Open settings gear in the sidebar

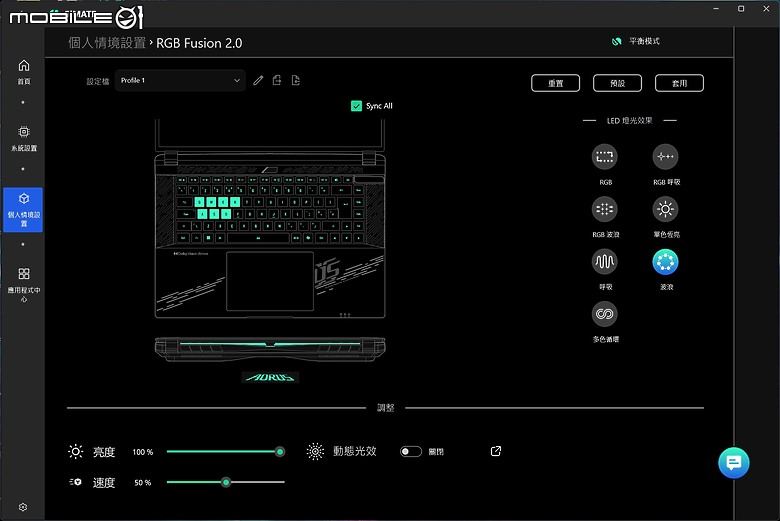pyautogui.click(x=23, y=507)
